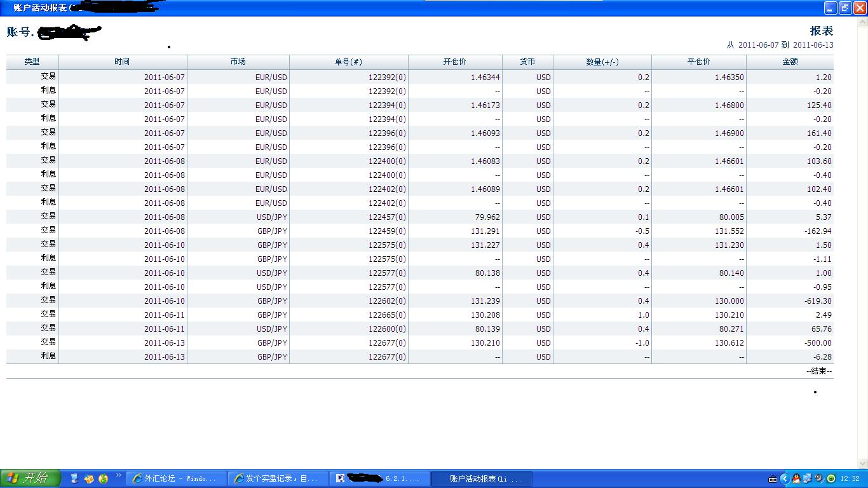Open the orange box quick launch icon
This screenshot has width=868, height=488.
[x=89, y=478]
